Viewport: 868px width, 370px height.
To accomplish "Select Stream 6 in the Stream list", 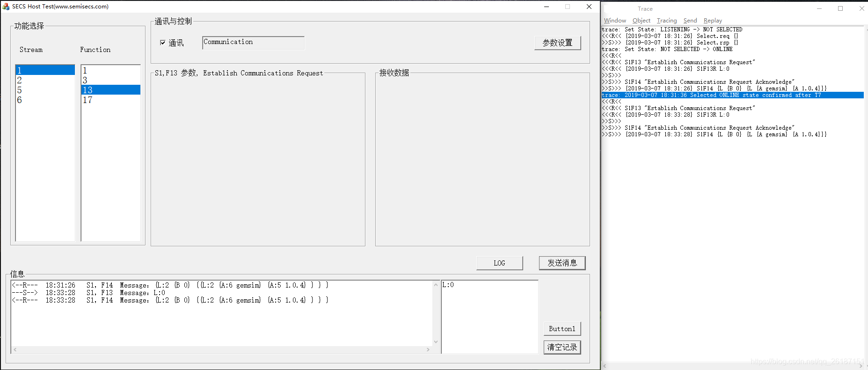I will point(45,100).
